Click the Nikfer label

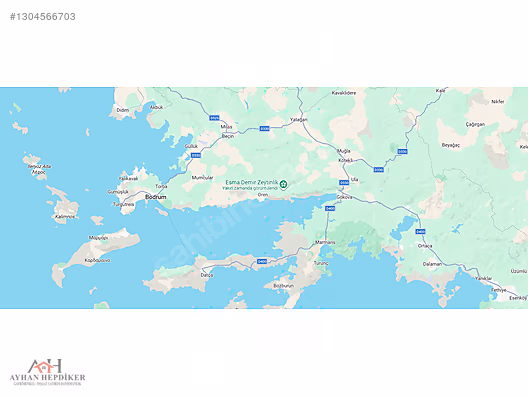(x=498, y=101)
